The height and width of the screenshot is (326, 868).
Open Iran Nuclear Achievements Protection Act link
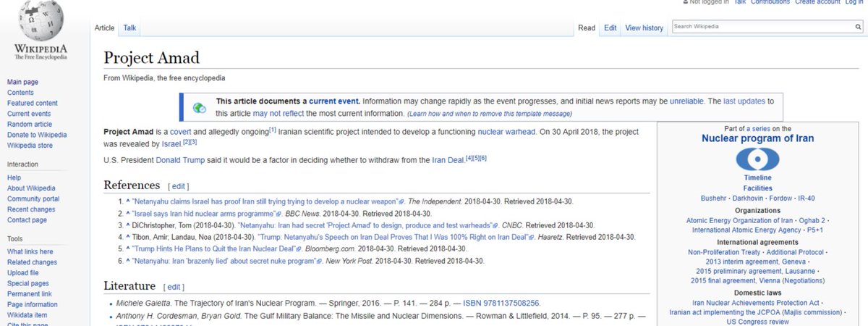point(754,302)
